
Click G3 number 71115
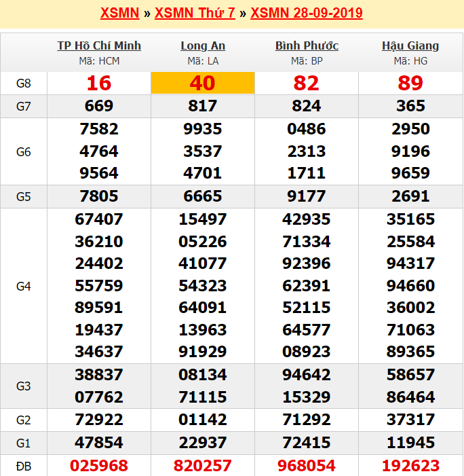[203, 397]
